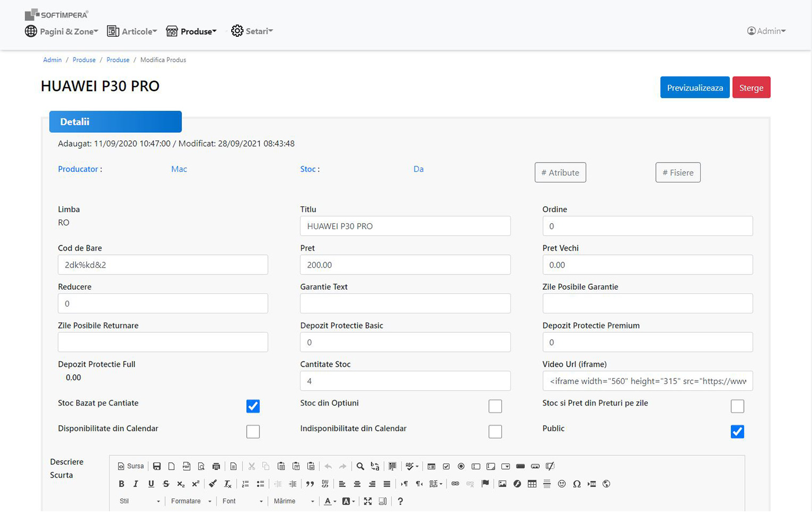Click the About CKEditor question mark
Viewport: 812px width, 515px height.
click(x=400, y=501)
